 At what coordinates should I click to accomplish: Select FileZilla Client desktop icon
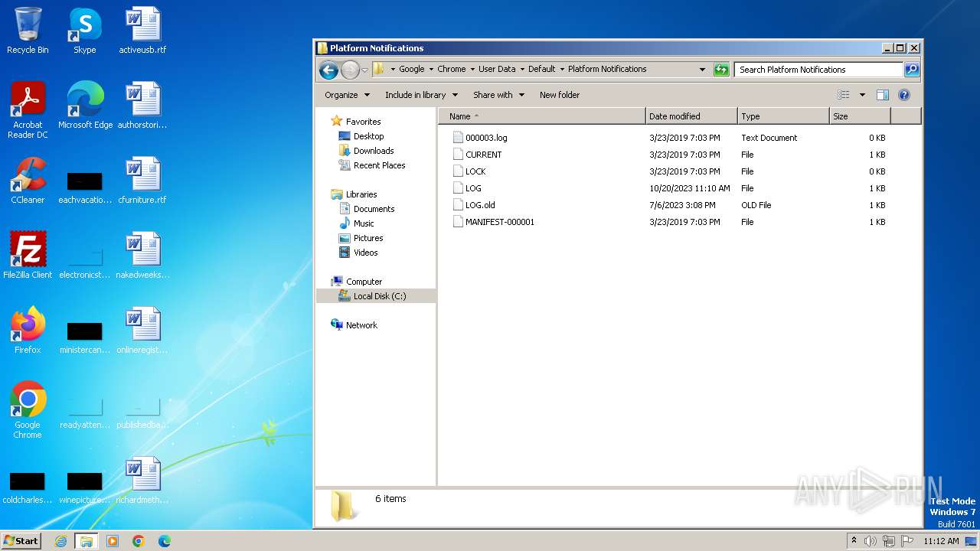28,256
